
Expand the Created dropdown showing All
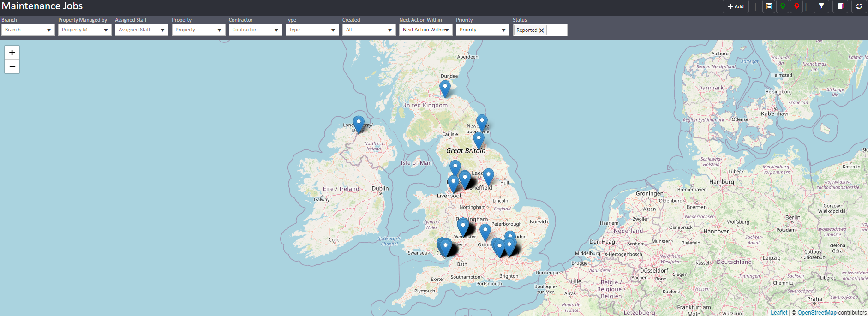[x=369, y=30]
